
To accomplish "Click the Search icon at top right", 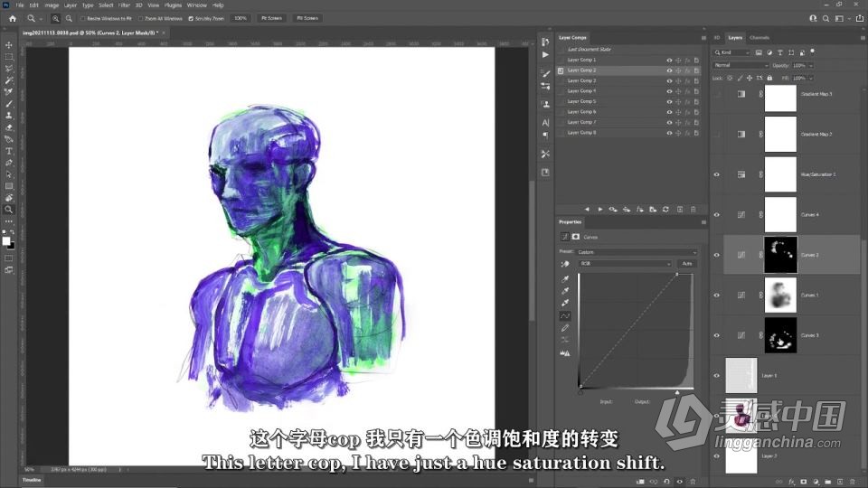I will click(826, 18).
